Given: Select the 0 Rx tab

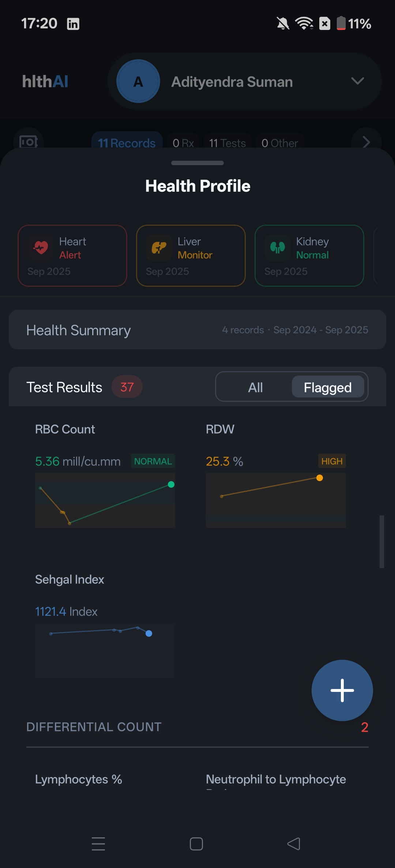Looking at the screenshot, I should point(183,143).
